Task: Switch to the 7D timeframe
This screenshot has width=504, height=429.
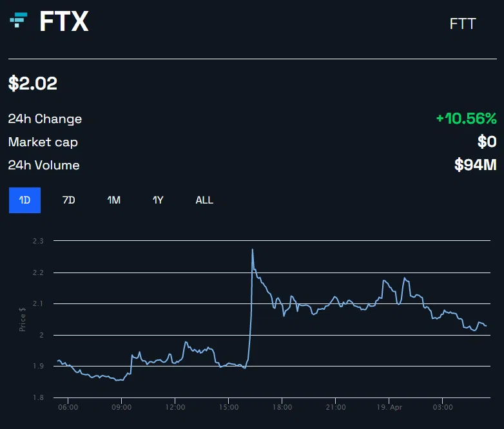Action: (x=69, y=200)
